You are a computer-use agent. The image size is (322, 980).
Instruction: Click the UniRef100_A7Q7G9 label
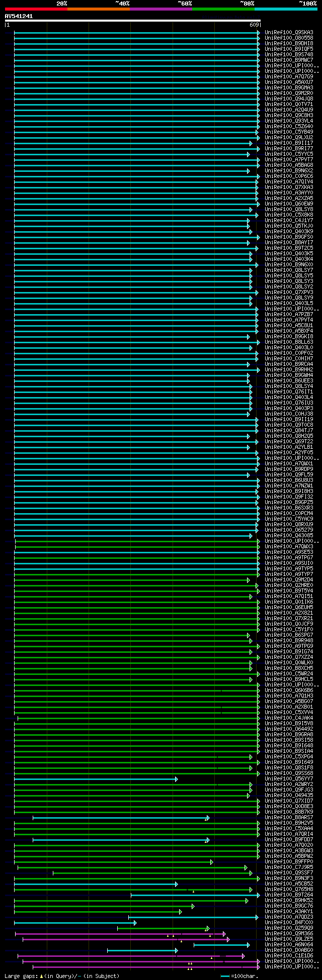[289, 76]
